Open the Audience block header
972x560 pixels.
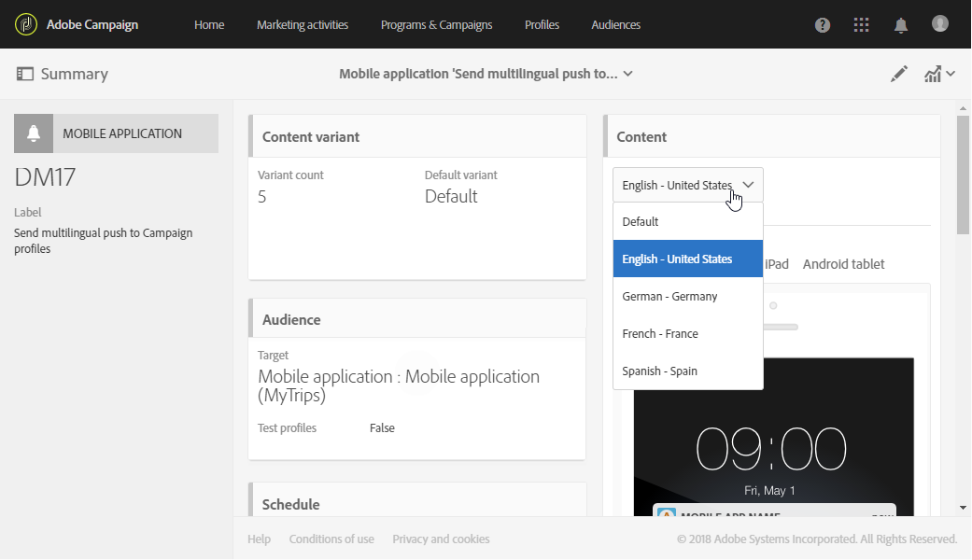[x=417, y=319]
